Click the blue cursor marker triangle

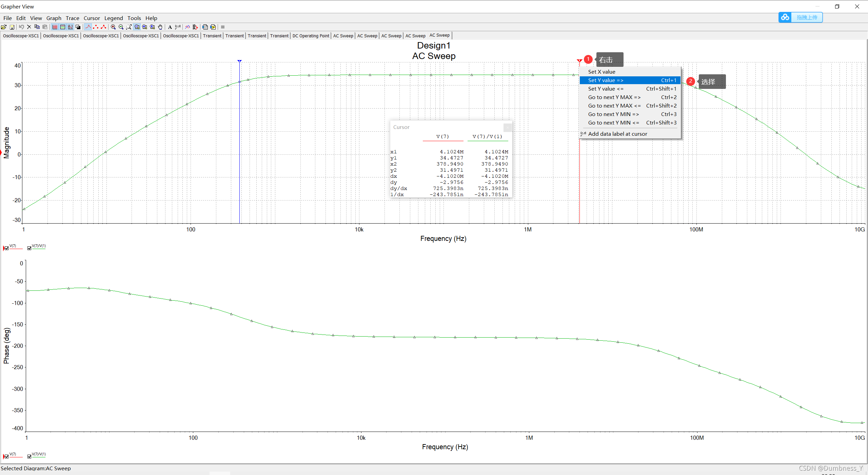(x=239, y=61)
